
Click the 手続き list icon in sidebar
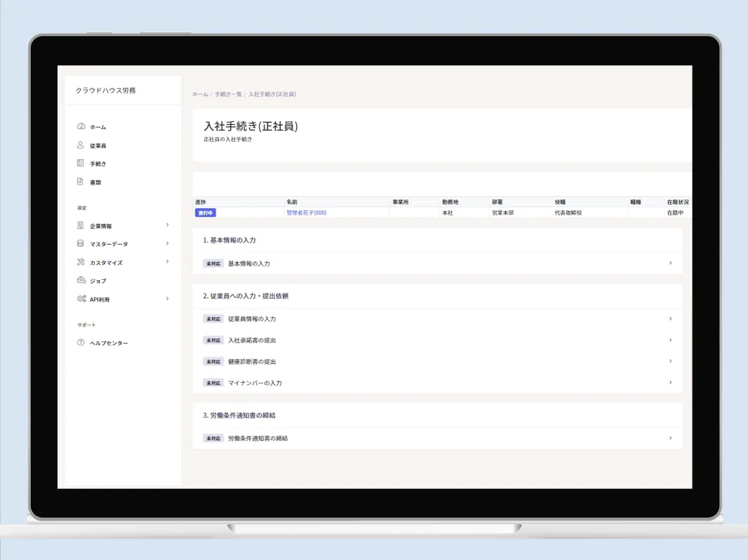[x=81, y=164]
